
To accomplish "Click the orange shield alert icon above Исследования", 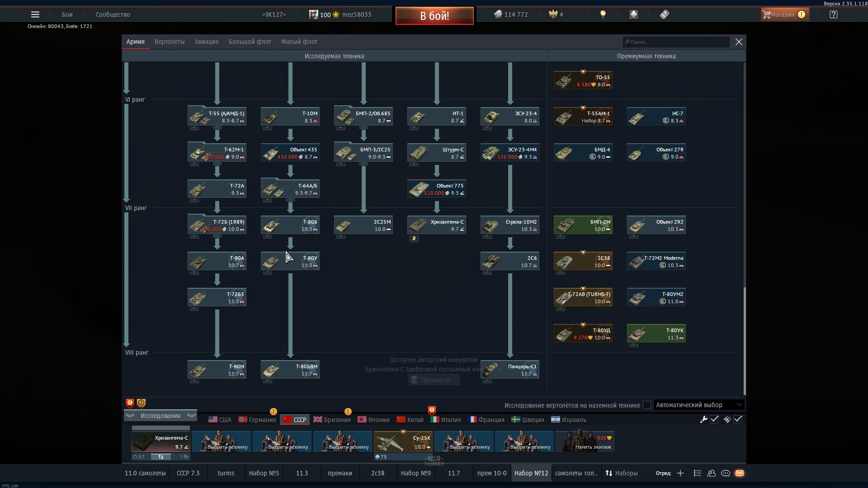I will point(141,403).
